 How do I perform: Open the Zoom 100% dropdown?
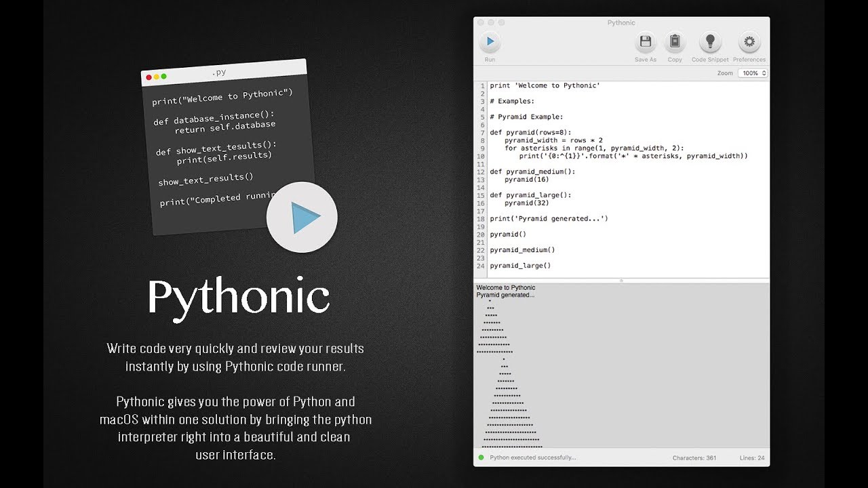[753, 73]
